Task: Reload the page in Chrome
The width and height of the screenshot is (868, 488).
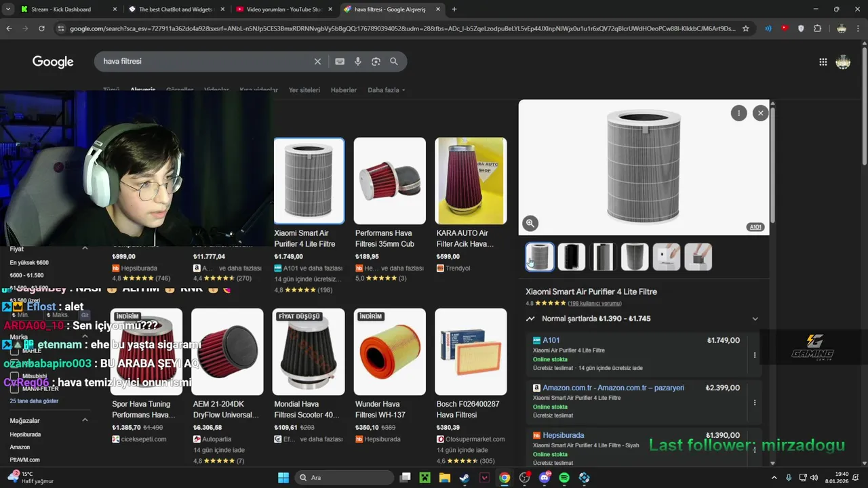Action: click(41, 28)
